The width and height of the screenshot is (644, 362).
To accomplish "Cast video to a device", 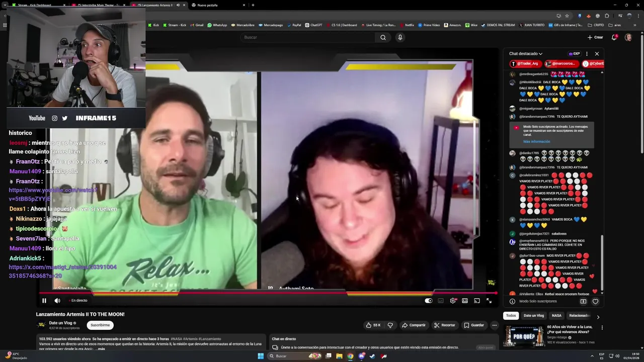I will pyautogui.click(x=477, y=301).
